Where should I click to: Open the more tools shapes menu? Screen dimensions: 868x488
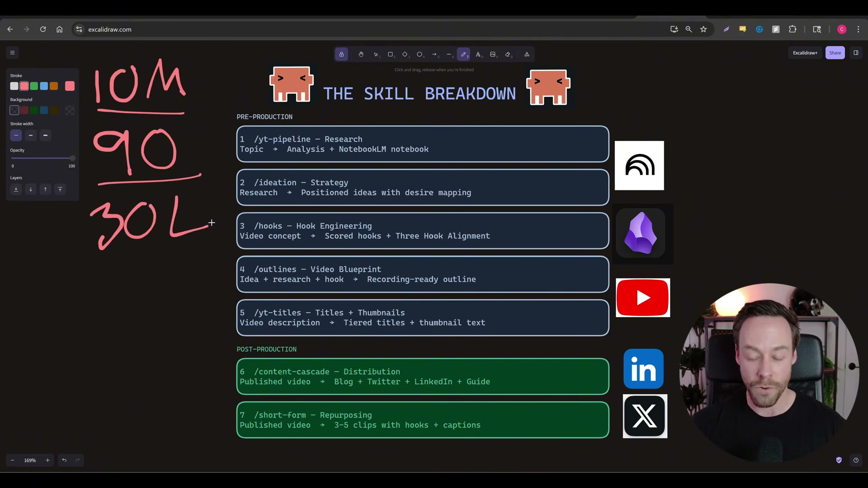tap(527, 54)
